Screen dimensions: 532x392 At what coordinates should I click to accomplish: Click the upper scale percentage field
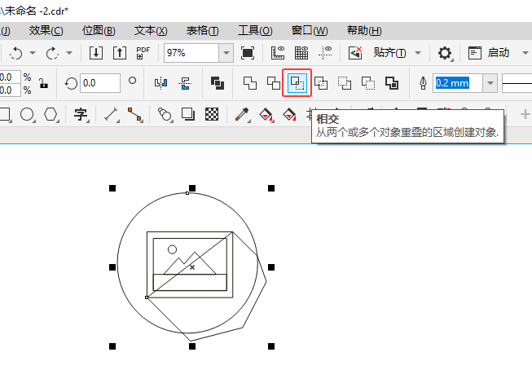tap(10, 77)
